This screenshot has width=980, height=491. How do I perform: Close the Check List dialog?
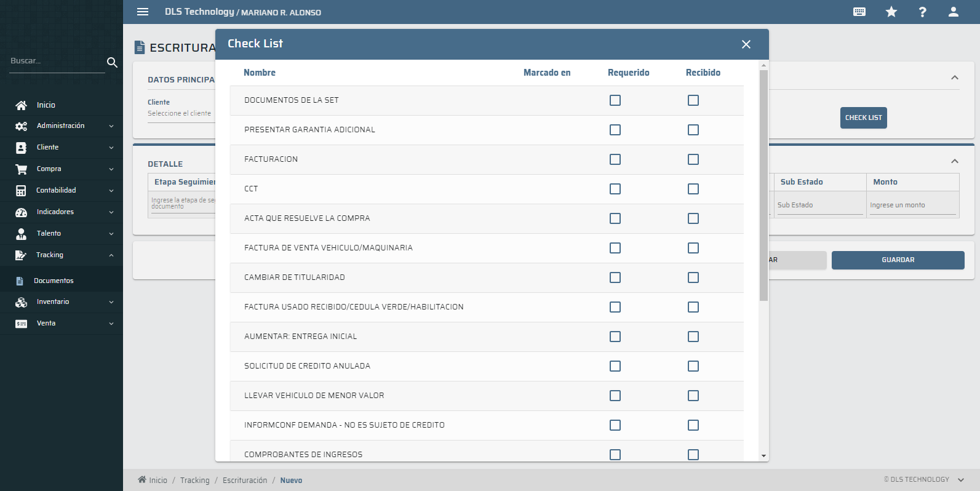point(746,44)
